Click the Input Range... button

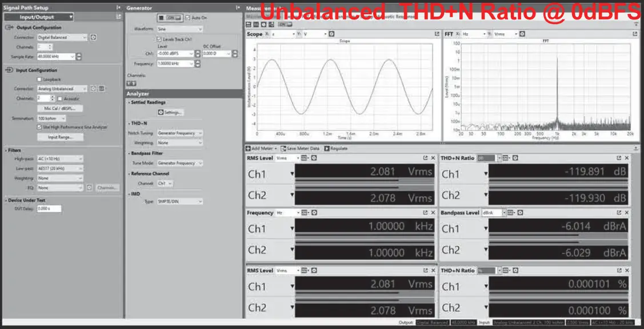(x=60, y=137)
